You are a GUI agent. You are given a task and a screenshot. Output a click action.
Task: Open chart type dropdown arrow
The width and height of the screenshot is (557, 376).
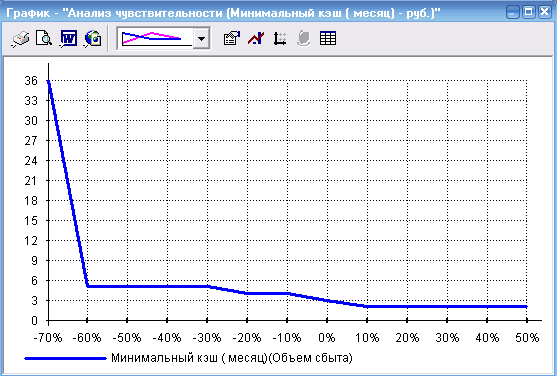[201, 38]
